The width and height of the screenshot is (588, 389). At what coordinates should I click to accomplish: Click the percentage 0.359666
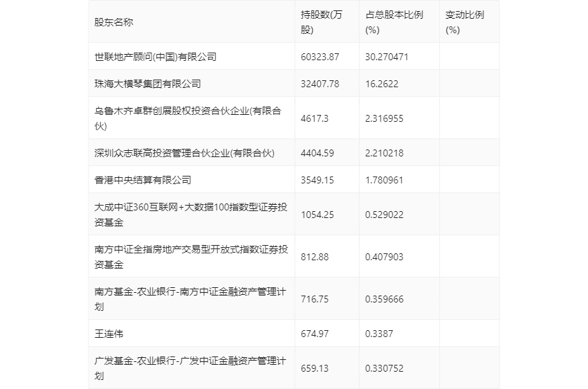(385, 299)
